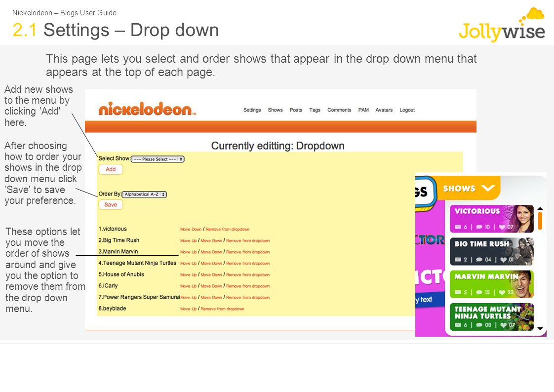
Task: Click the comment bubble icon on Victorious card
Action: 479,227
